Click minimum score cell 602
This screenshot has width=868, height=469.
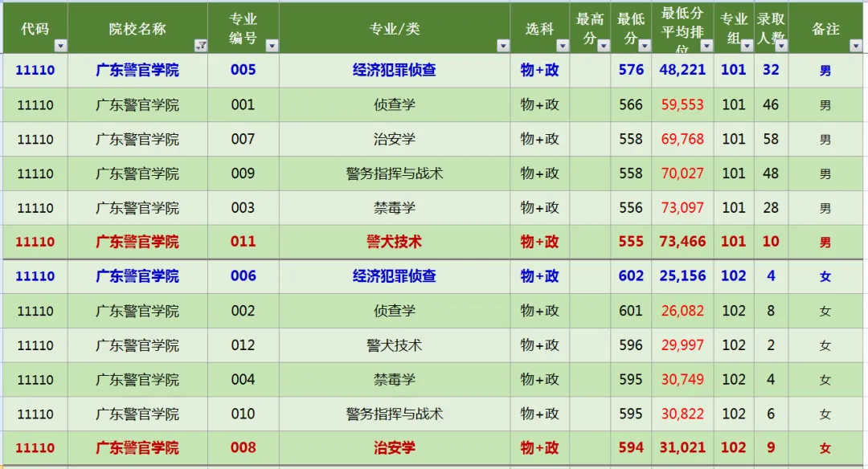(631, 276)
